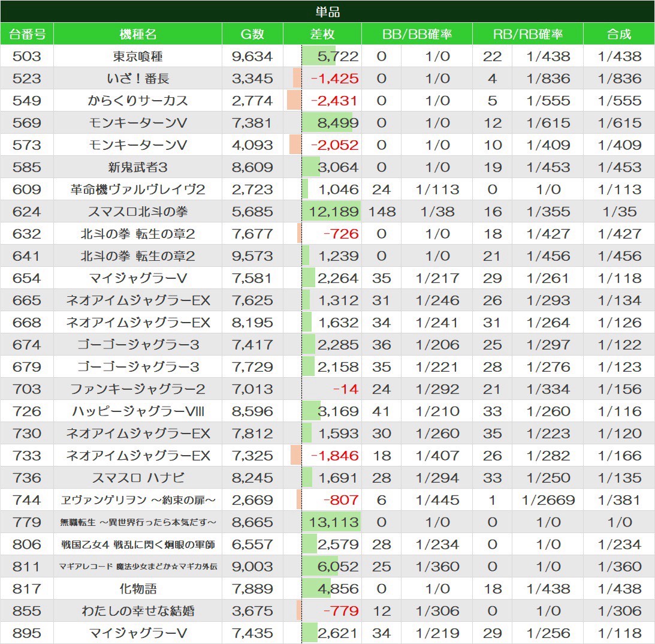Click the 8,499 difference value

click(x=337, y=122)
